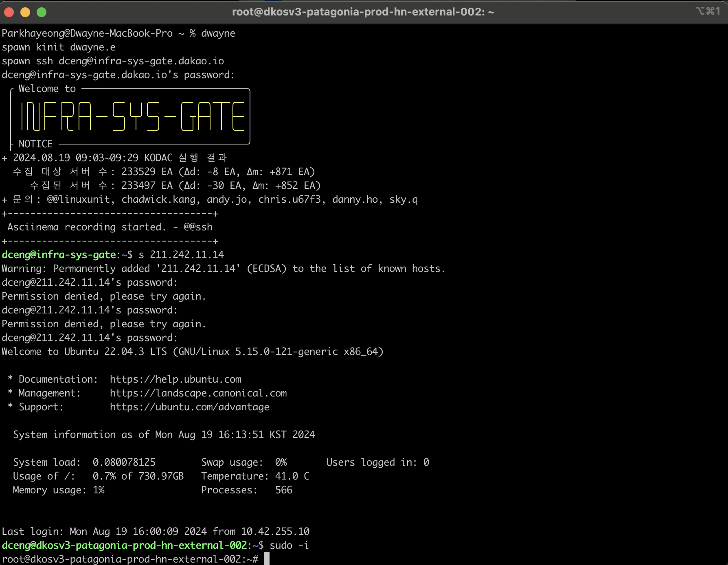Click the 'Swap usage: 0%' entry

[x=244, y=462]
